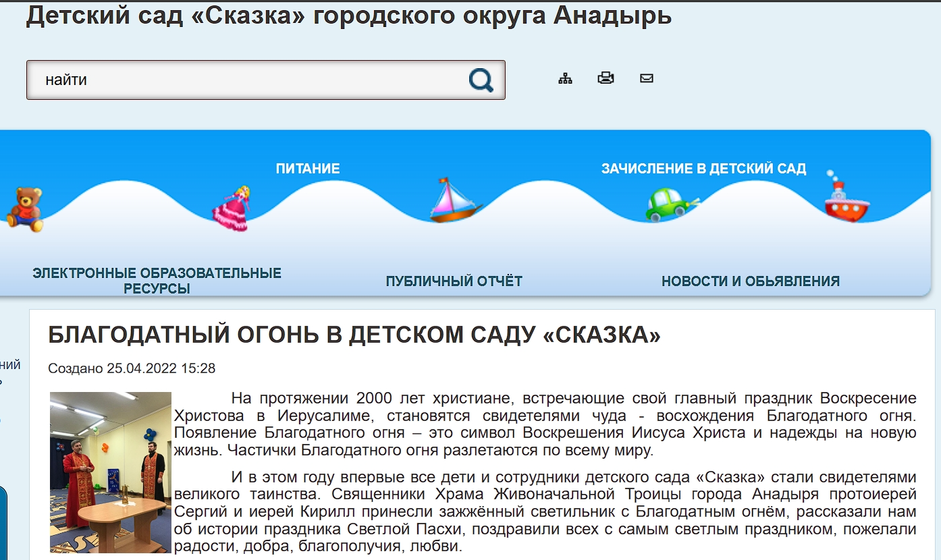941x560 pixels.
Task: Click the magnifying glass search icon
Action: tap(481, 80)
